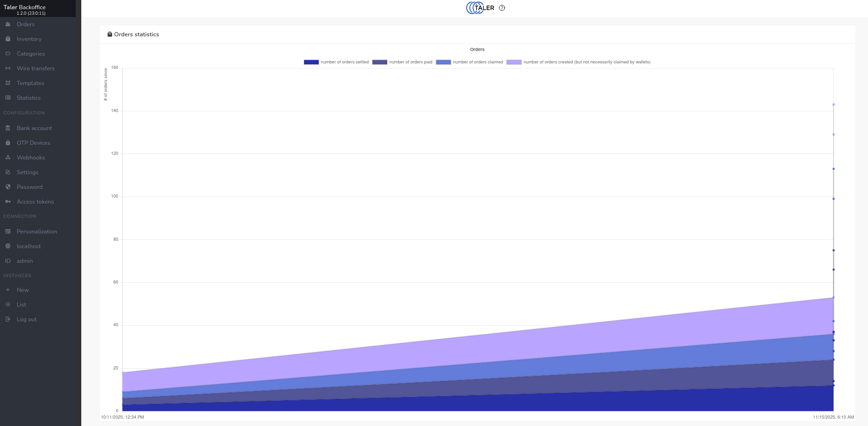Open the Settings page link
868x426 pixels.
point(28,172)
